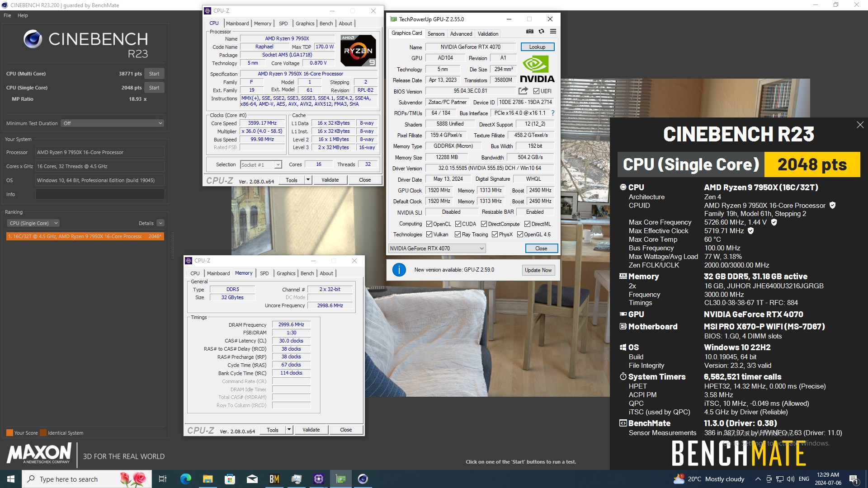Switch to the GPU-Z Advanced tab
This screenshot has width=868, height=488.
click(461, 34)
